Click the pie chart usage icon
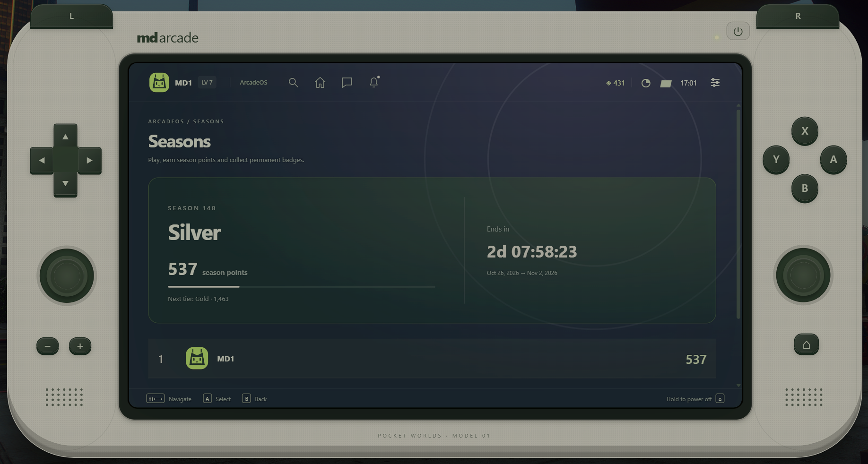The height and width of the screenshot is (464, 868). [x=646, y=83]
